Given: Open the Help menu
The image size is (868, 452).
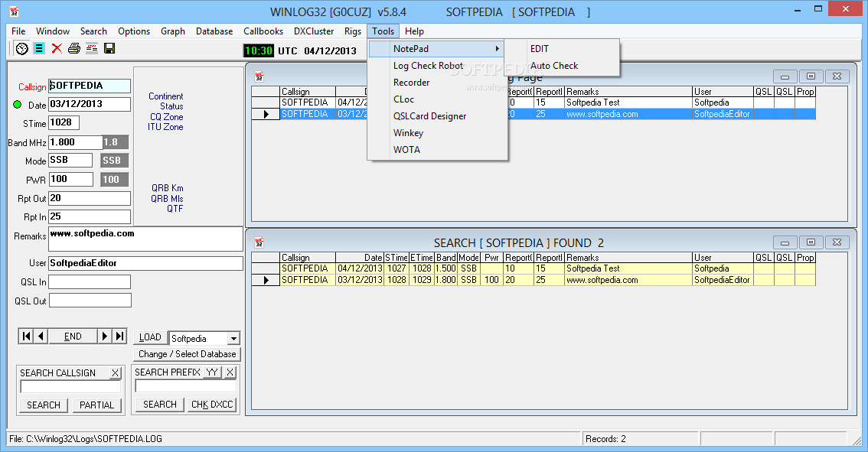Looking at the screenshot, I should tap(414, 31).
